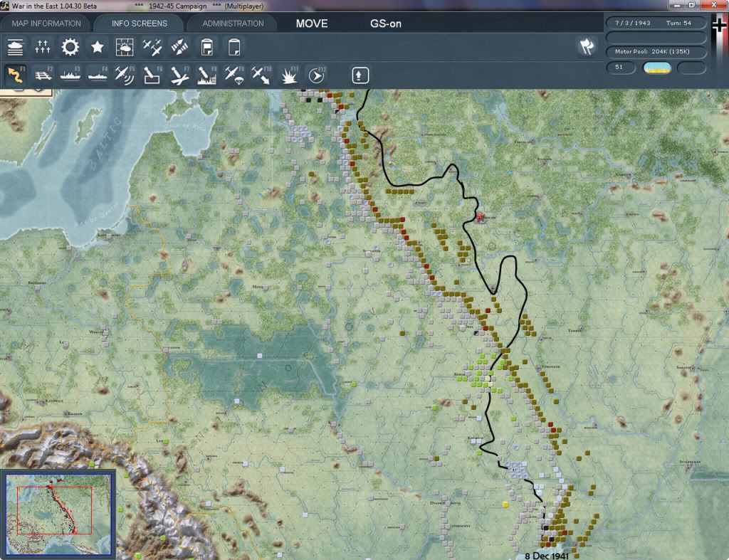Click the MOVE mode label
Screen dimensions: 729x560
[312, 23]
